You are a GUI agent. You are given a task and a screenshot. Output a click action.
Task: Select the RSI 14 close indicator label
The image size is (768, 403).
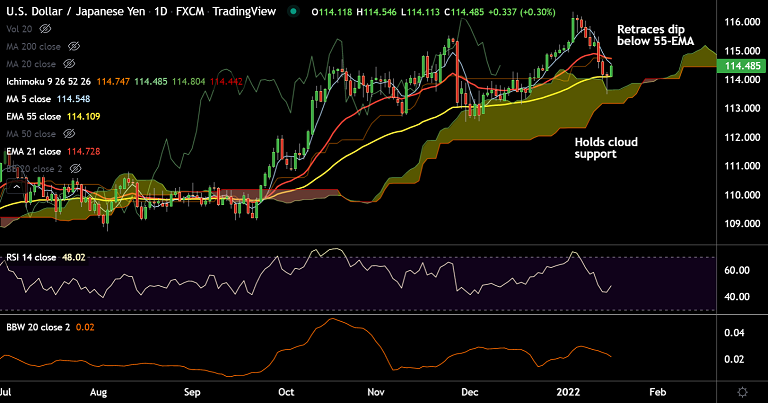(31, 257)
